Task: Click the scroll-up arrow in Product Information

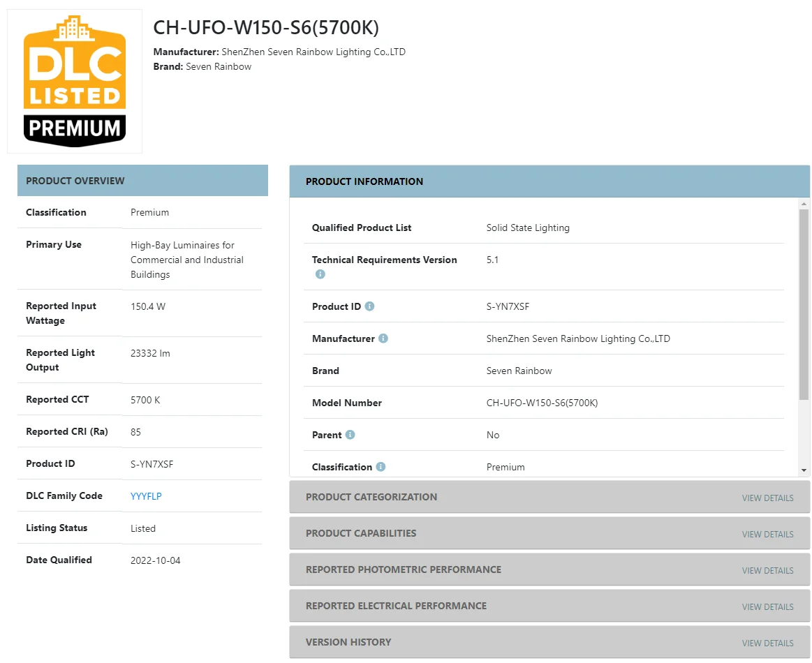Action: click(x=804, y=203)
